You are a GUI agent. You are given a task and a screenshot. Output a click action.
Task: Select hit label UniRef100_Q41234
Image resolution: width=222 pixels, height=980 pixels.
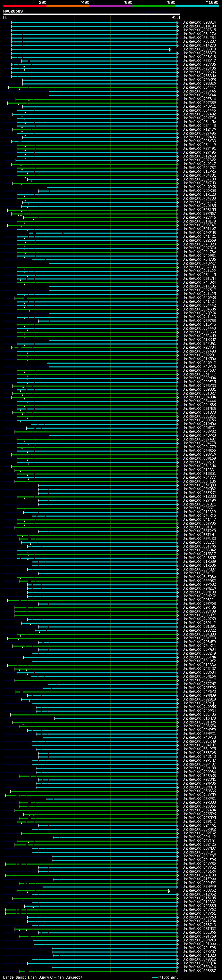point(199,921)
